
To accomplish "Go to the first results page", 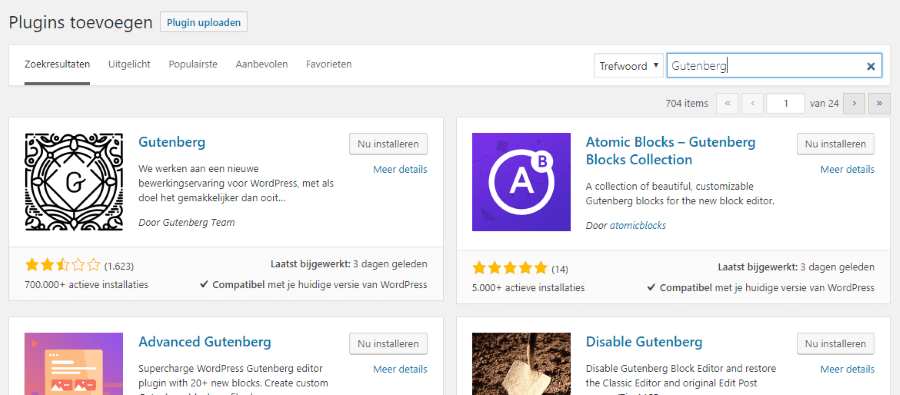I will pyautogui.click(x=728, y=104).
